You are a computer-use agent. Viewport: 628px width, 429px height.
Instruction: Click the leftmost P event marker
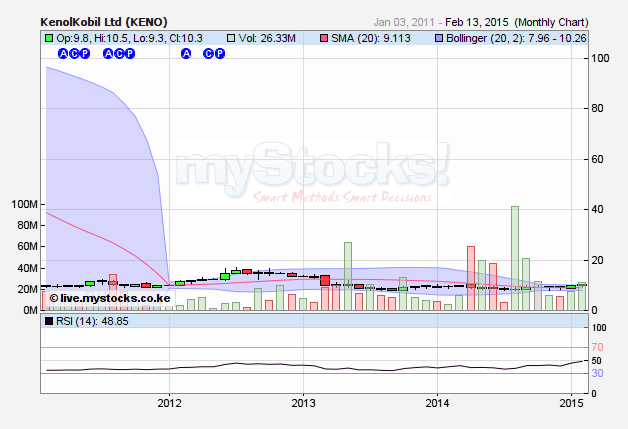84,54
